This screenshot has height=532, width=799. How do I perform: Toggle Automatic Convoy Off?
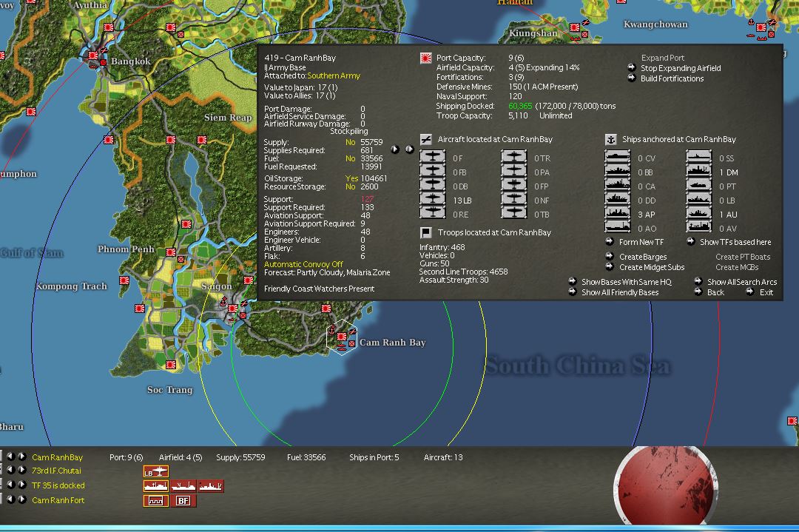tap(303, 264)
